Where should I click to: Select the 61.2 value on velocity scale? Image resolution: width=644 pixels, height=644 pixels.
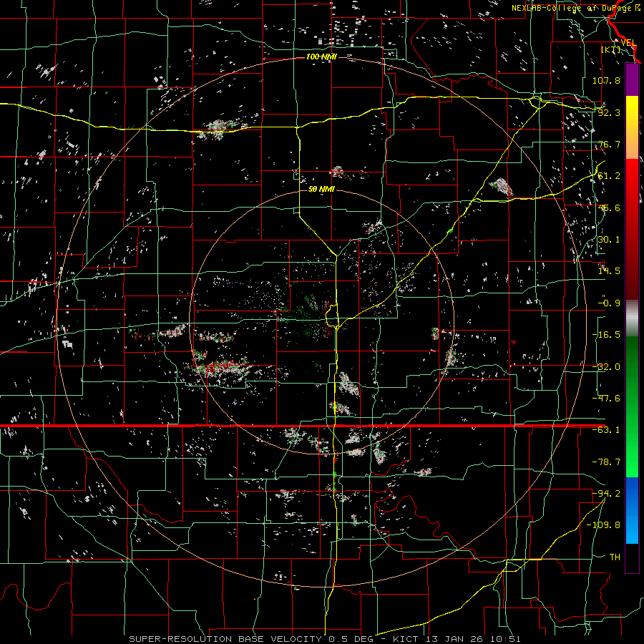pos(609,176)
